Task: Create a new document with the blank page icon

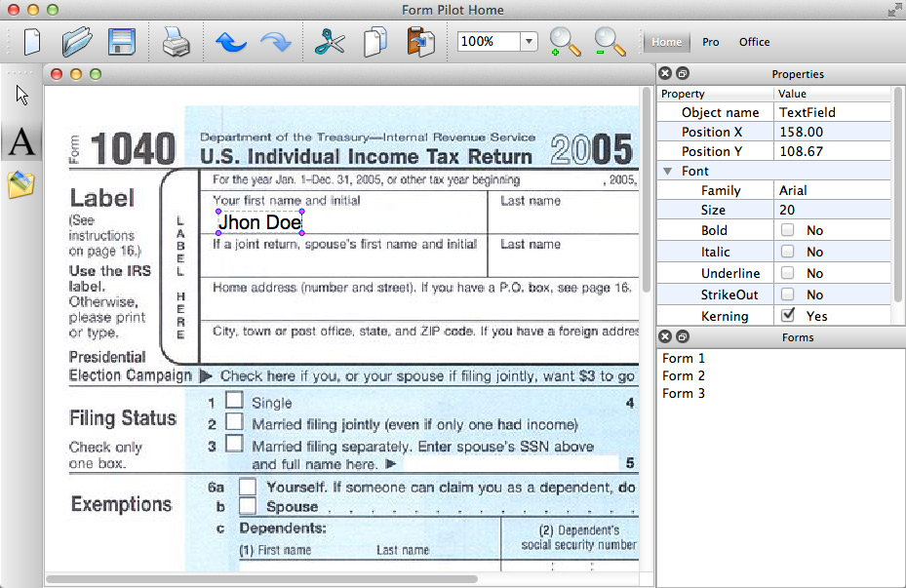Action: coord(32,42)
